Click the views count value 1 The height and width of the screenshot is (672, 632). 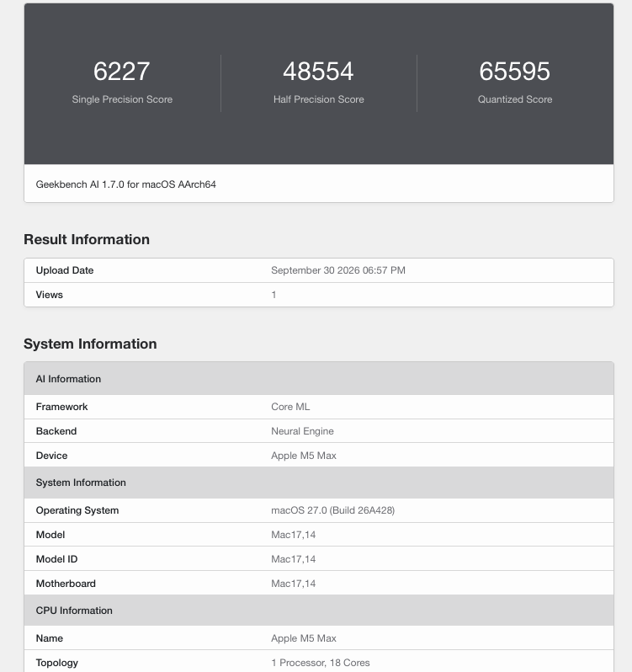[x=274, y=295]
